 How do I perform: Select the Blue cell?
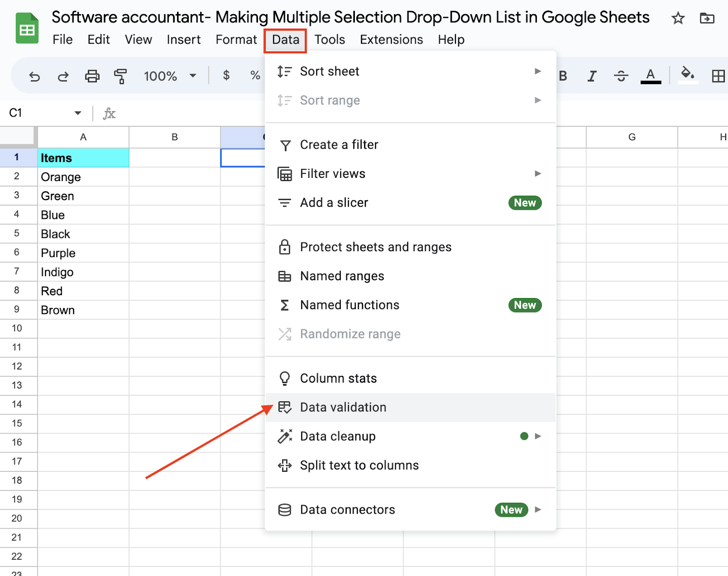click(x=83, y=215)
